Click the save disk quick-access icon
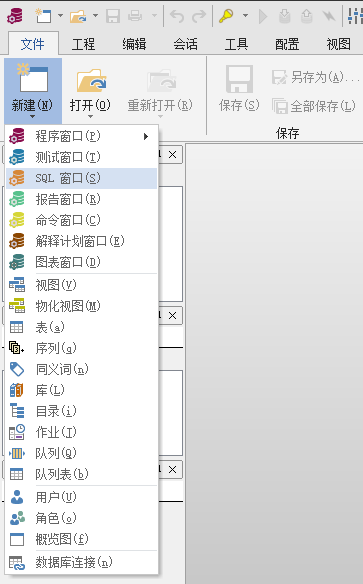Viewport: 363px width, 584px height. click(x=113, y=16)
